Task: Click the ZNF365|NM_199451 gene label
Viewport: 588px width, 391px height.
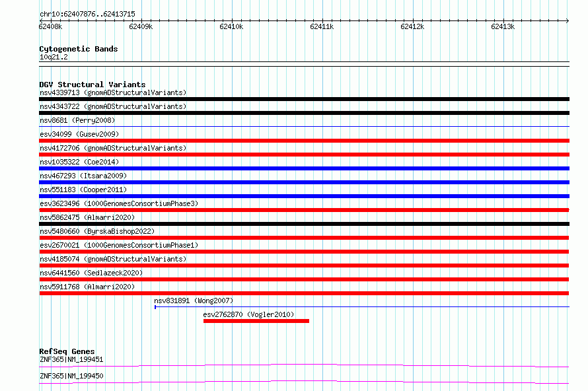Action: [71, 359]
